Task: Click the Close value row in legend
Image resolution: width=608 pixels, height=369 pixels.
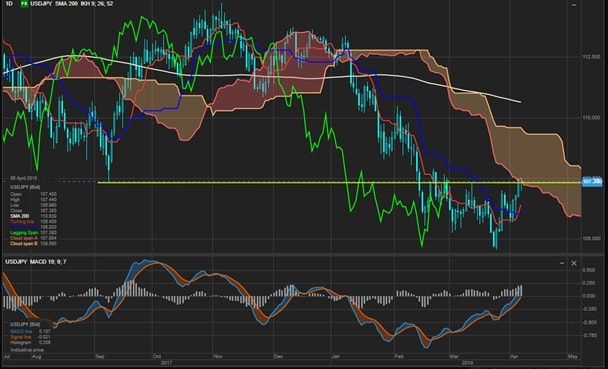Action: pyautogui.click(x=33, y=210)
